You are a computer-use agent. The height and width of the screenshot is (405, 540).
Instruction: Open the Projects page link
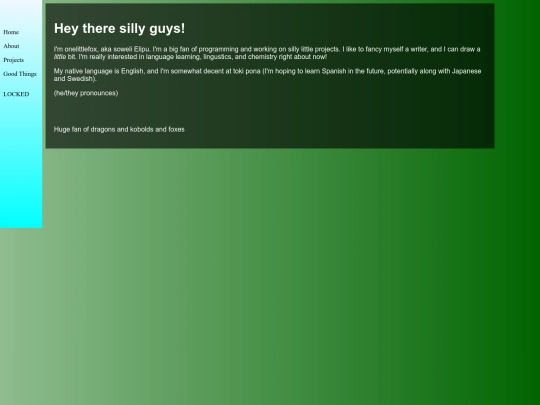tap(14, 60)
